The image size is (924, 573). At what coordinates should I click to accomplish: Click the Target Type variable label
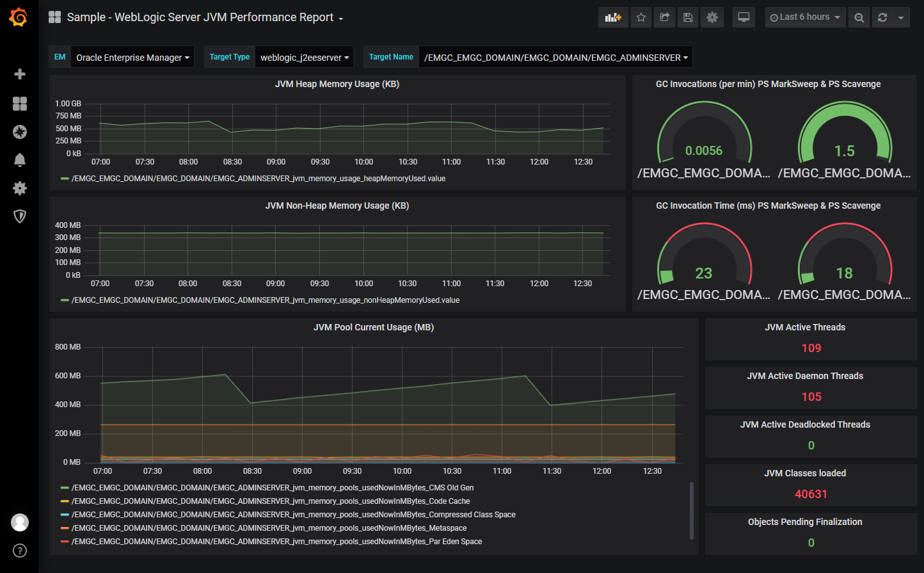coord(230,57)
